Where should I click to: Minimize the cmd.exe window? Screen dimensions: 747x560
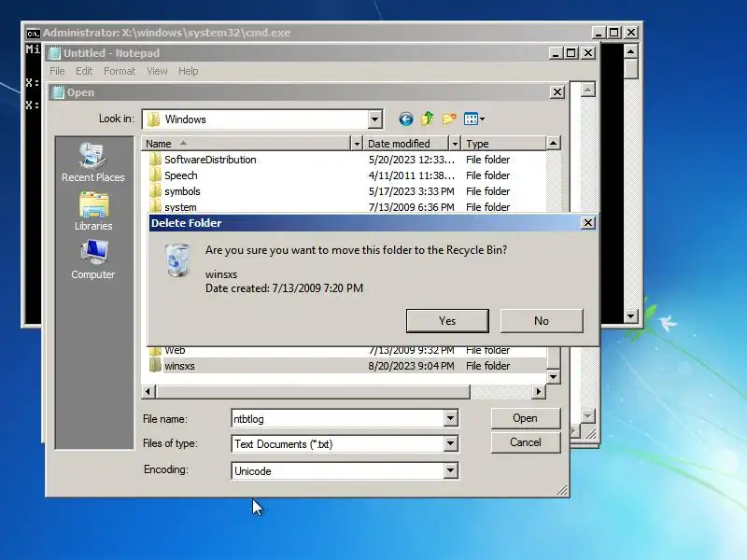[x=598, y=33]
